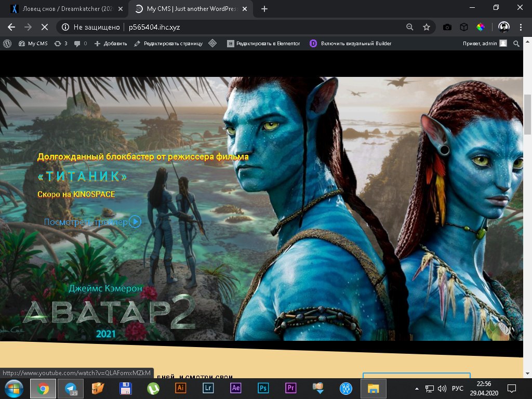Open uTorrent from the taskbar
This screenshot has width=532, height=399.
(153, 388)
